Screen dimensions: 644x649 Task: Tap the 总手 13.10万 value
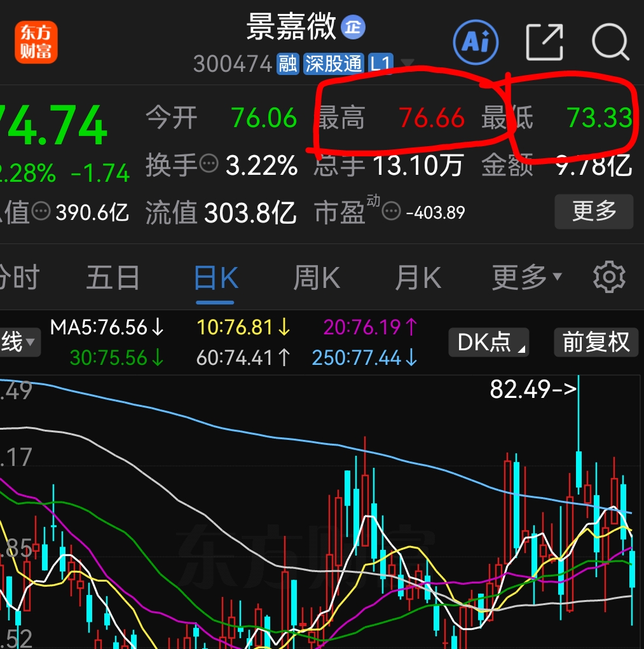pyautogui.click(x=418, y=165)
